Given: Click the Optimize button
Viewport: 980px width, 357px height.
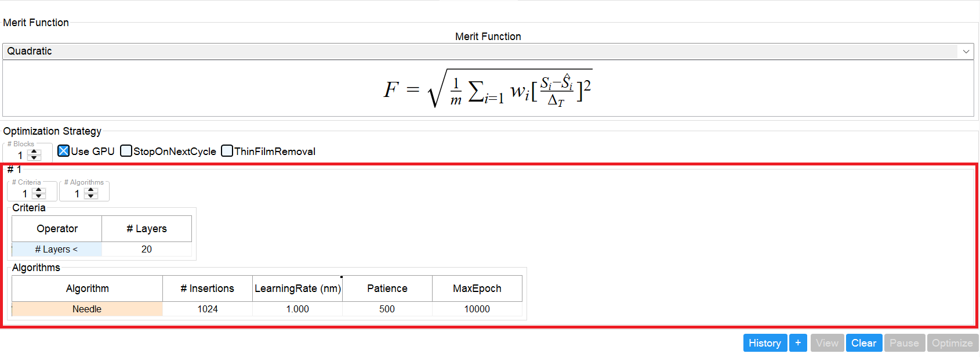Looking at the screenshot, I should (x=952, y=343).
